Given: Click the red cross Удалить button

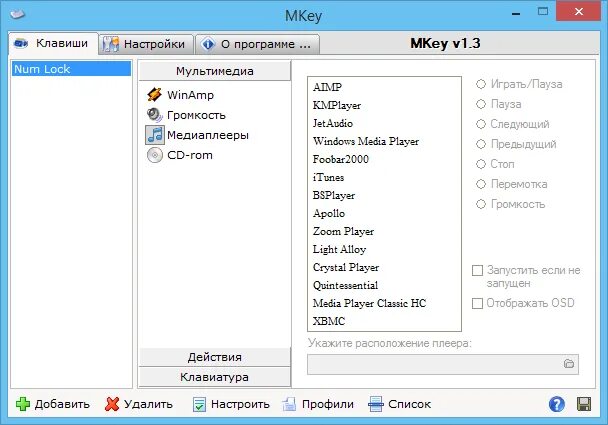Looking at the screenshot, I should (x=138, y=404).
